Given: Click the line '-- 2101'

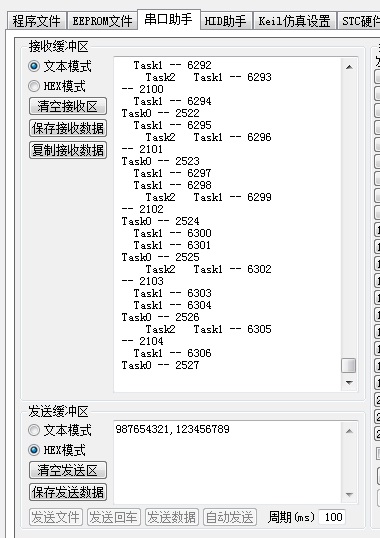Looking at the screenshot, I should tap(142, 149).
